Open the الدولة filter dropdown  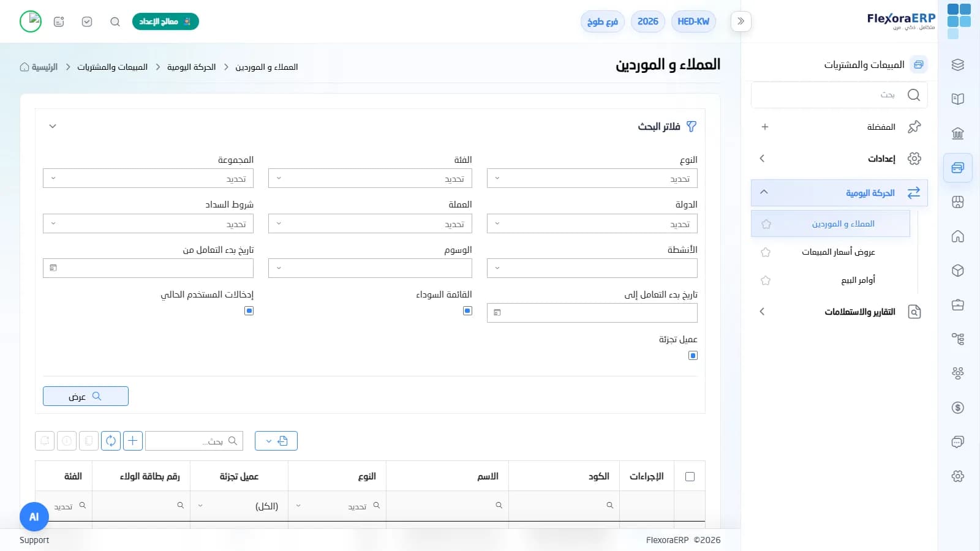point(592,224)
